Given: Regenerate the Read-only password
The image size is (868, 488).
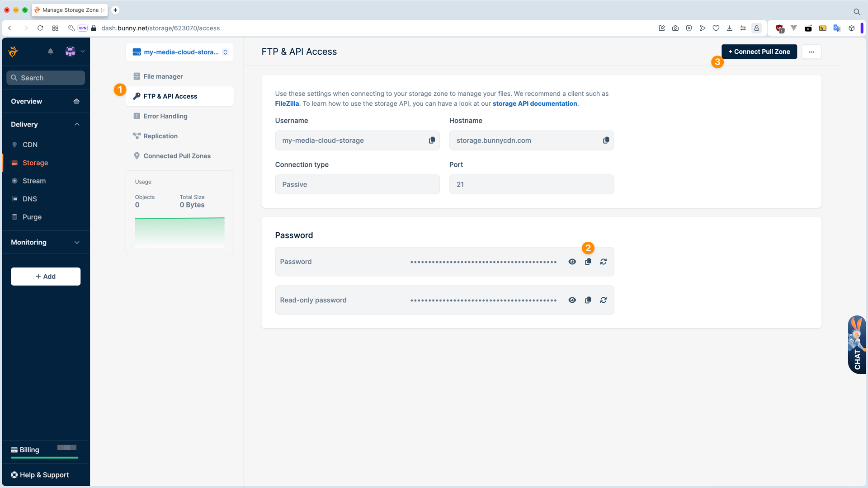Looking at the screenshot, I should 603,300.
